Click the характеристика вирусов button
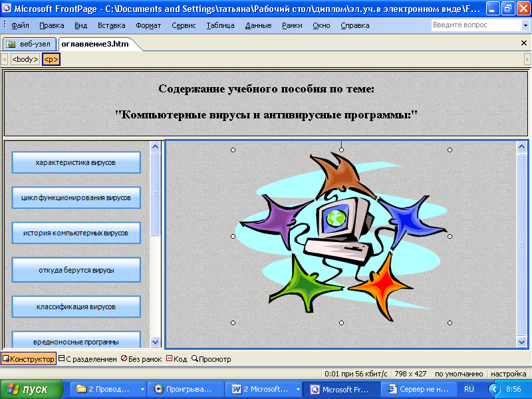 pyautogui.click(x=76, y=162)
